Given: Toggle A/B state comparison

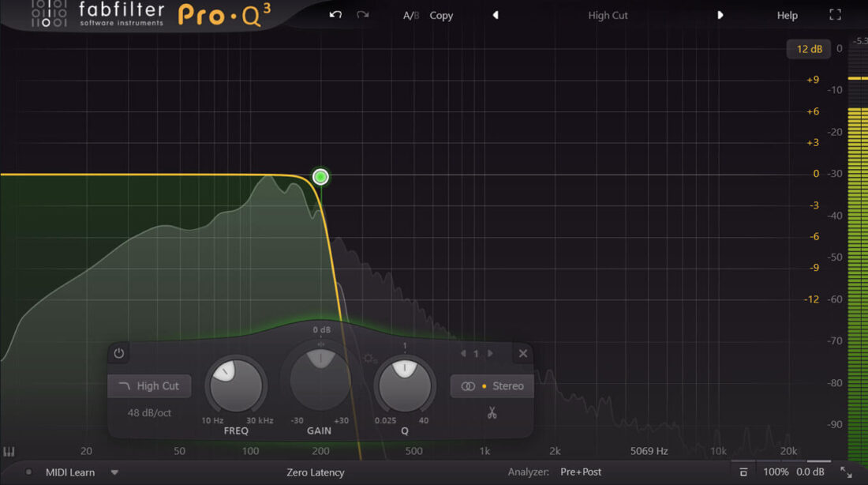Looking at the screenshot, I should click(411, 16).
